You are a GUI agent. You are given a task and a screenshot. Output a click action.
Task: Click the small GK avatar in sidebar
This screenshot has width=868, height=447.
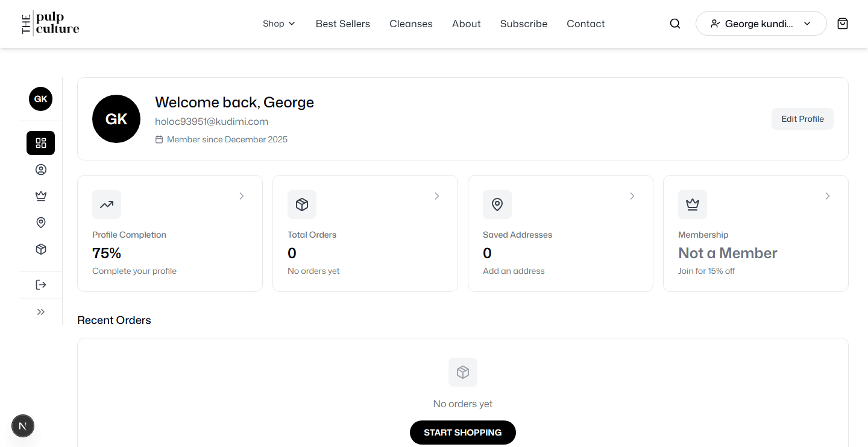pos(41,99)
